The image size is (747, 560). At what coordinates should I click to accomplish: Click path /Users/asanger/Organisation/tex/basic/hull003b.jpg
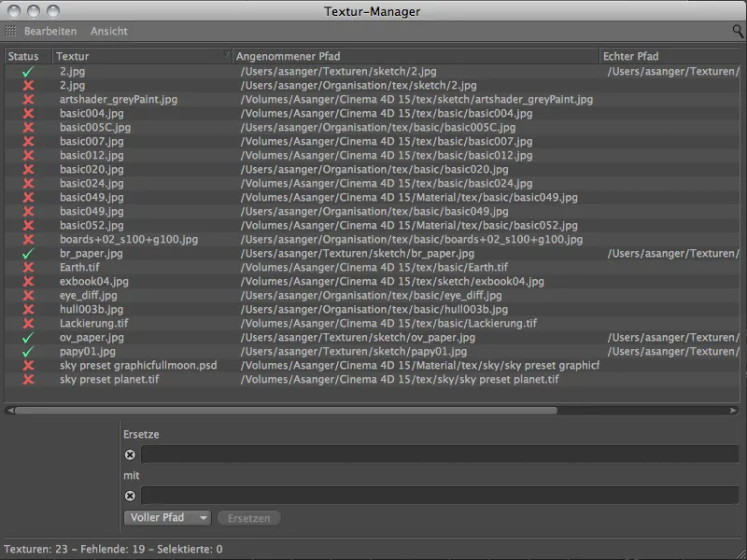pos(374,310)
